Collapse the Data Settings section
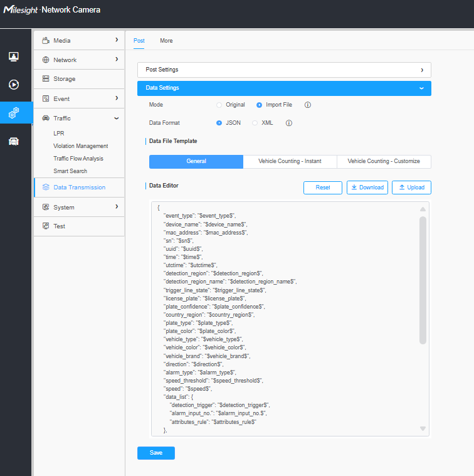 284,88
